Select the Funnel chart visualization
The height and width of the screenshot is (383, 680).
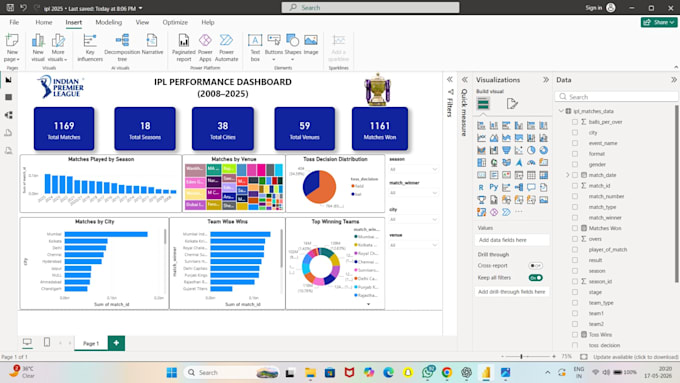(506, 150)
